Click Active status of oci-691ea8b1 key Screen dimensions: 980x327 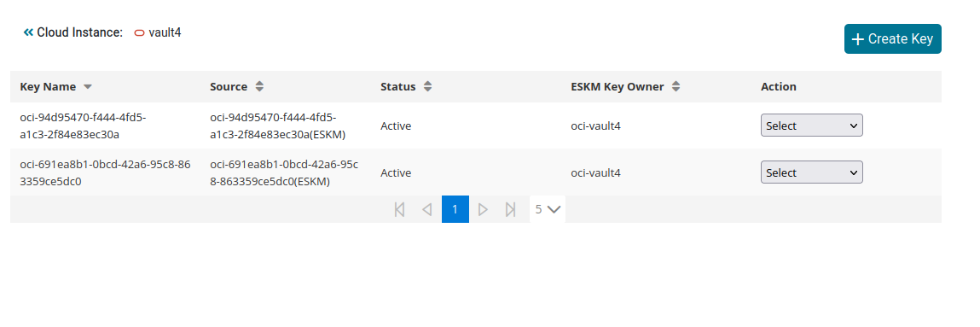[396, 172]
